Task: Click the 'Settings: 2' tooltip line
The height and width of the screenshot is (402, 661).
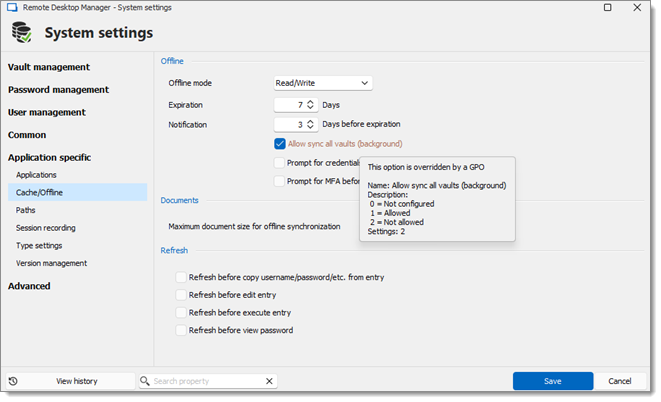Action: coord(386,232)
